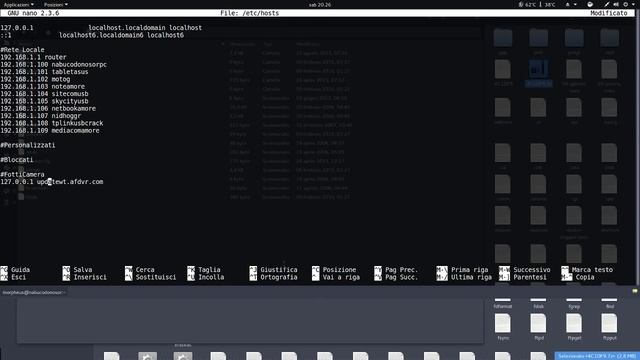Place cursor on the tplinkusbcrack host line

tap(52, 123)
